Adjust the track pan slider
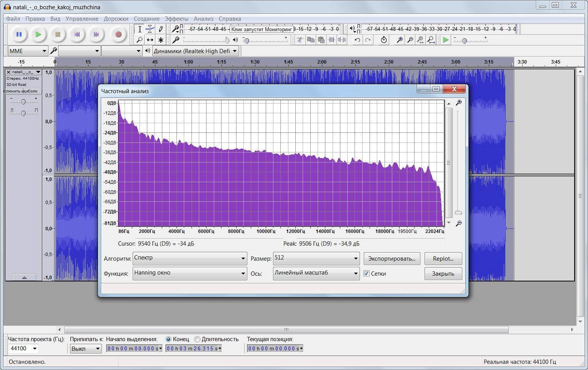Screen dimensions: 588x370 click(x=23, y=112)
